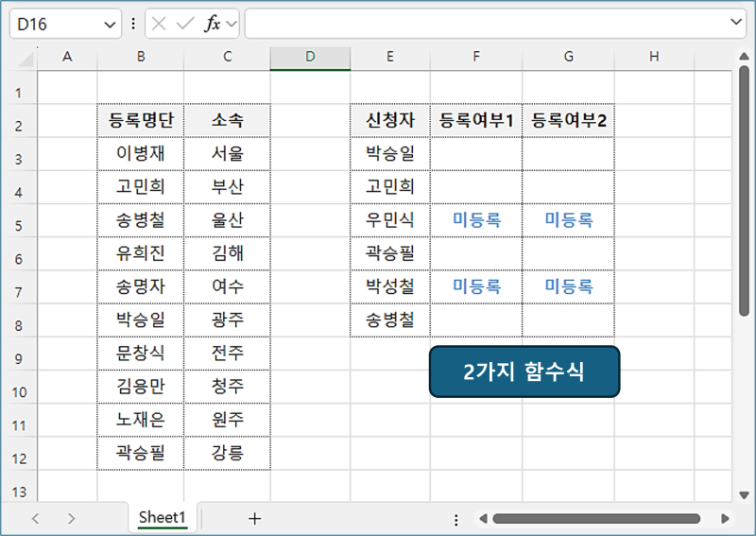
Task: Click the Enter checkmark icon in formula bar
Action: click(x=184, y=24)
